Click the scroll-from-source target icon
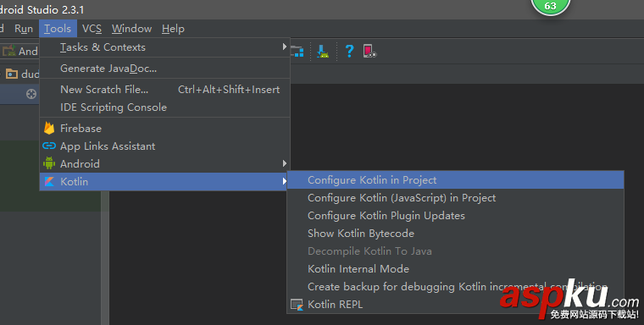The height and width of the screenshot is (325, 644). 31,94
